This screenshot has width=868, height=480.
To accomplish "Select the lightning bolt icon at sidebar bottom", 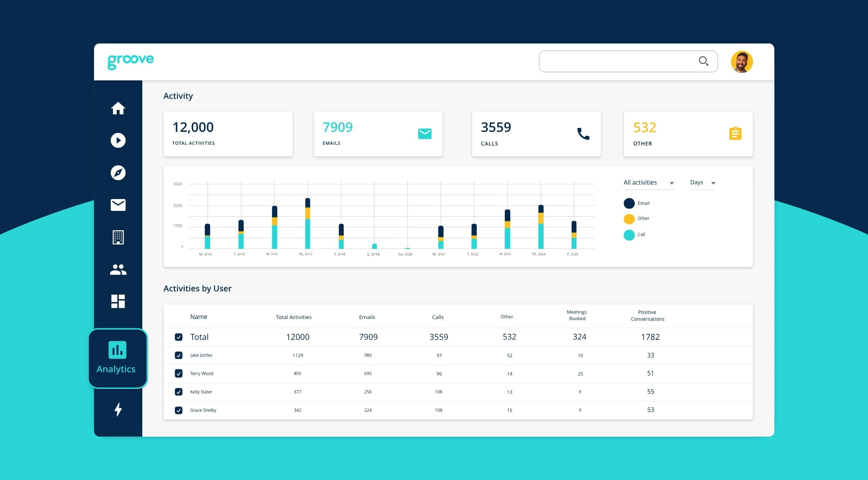I will 118,410.
